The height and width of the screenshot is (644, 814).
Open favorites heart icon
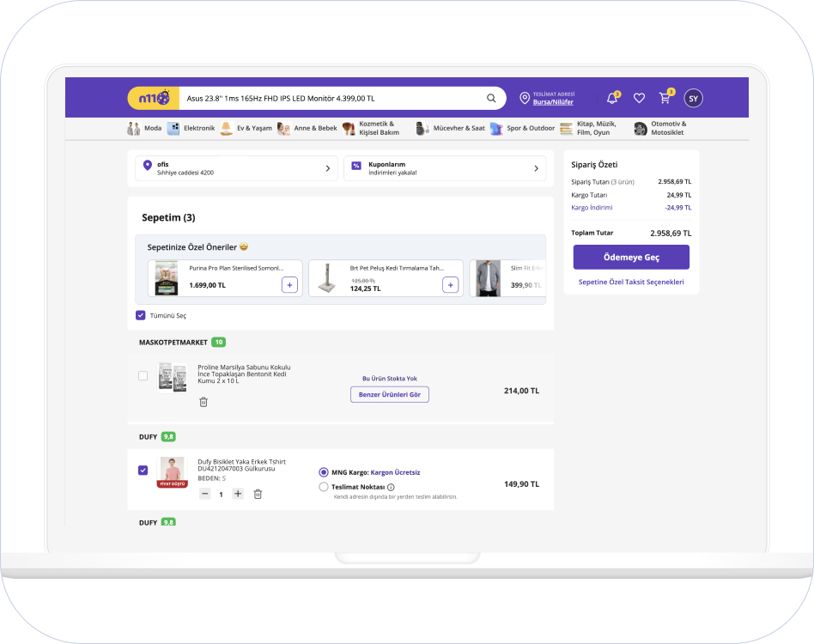pos(639,98)
